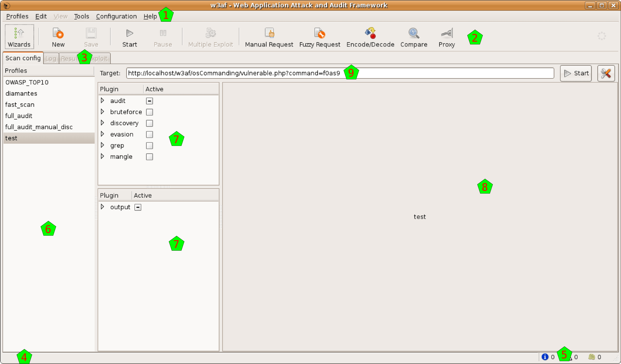
Task: Expand the evasion plugin group
Action: (102, 134)
